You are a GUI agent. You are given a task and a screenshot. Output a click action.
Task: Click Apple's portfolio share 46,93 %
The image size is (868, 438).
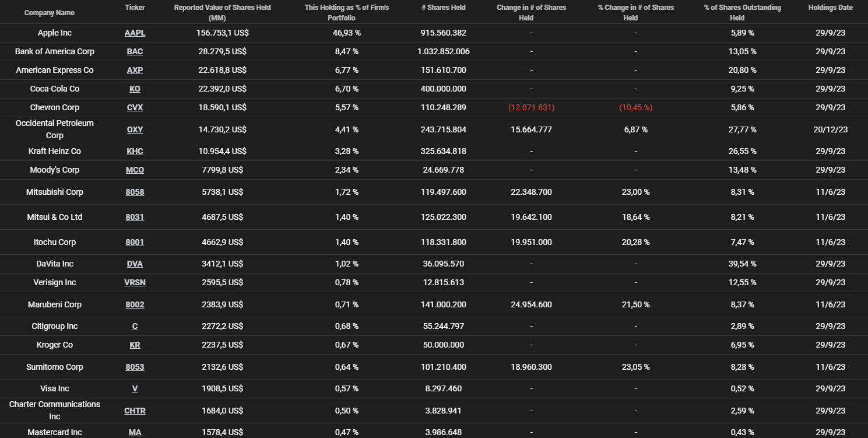click(347, 33)
